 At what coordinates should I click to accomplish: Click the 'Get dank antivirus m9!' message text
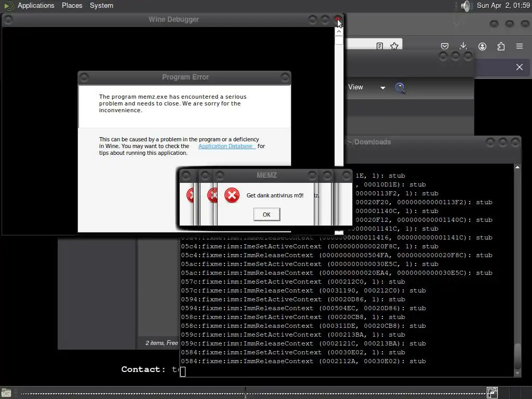[x=275, y=195]
